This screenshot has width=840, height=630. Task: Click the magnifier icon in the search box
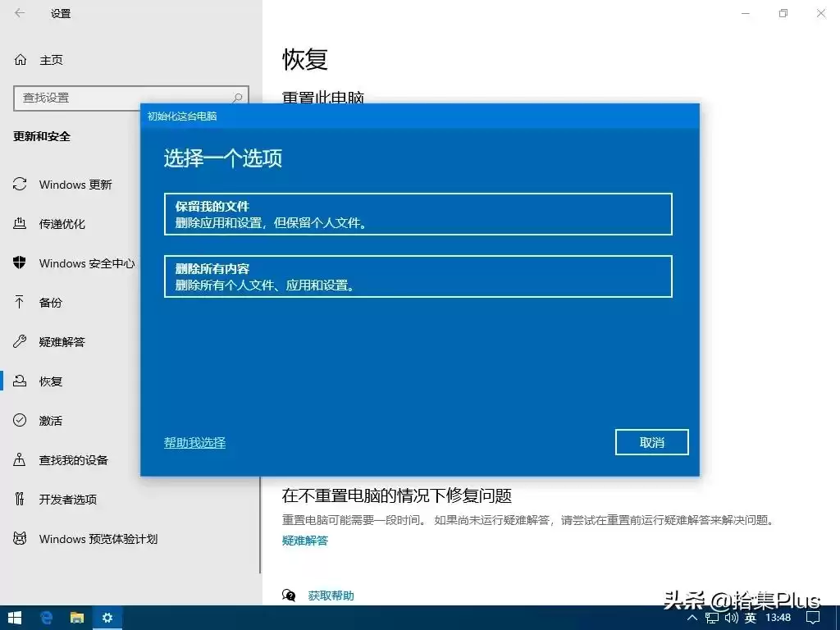[237, 98]
